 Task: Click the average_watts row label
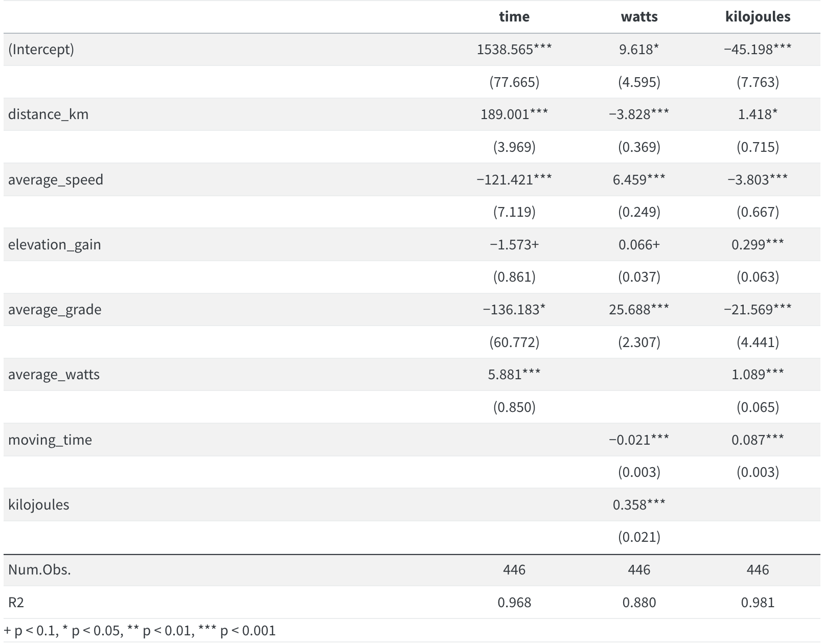pos(54,375)
